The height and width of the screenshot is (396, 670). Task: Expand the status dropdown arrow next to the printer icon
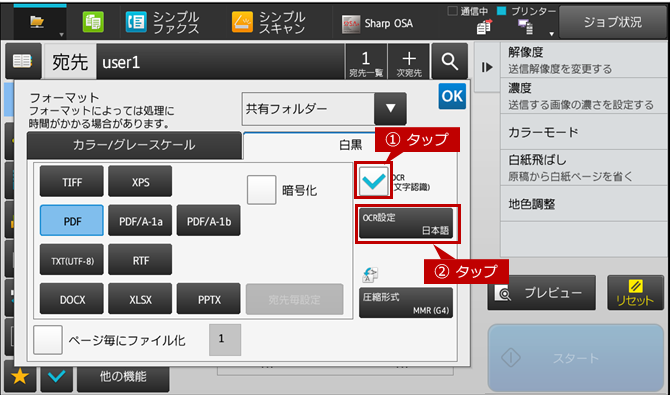point(551,34)
